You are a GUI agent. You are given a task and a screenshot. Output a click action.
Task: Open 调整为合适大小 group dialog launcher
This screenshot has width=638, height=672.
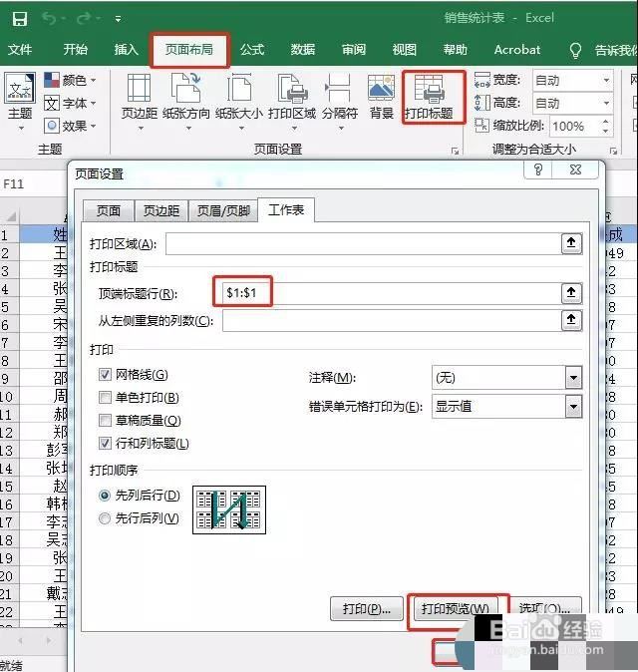point(614,151)
